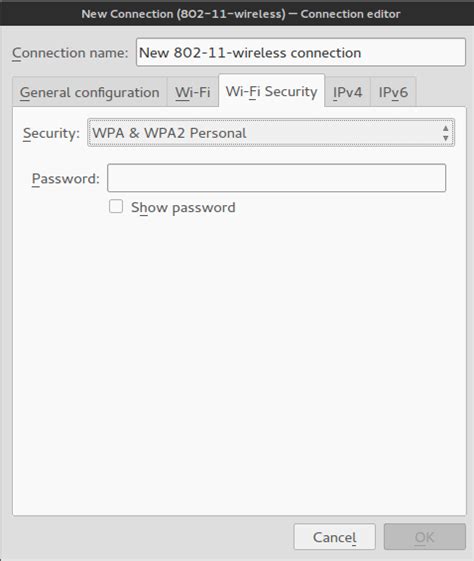The image size is (474, 561).
Task: Click the 'Connection name:' label
Action: 70,53
